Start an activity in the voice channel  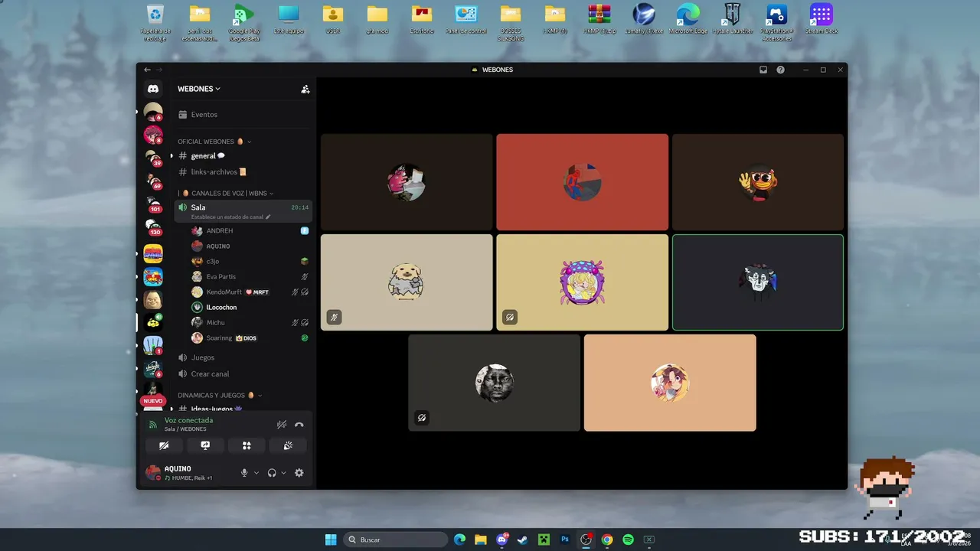247,445
